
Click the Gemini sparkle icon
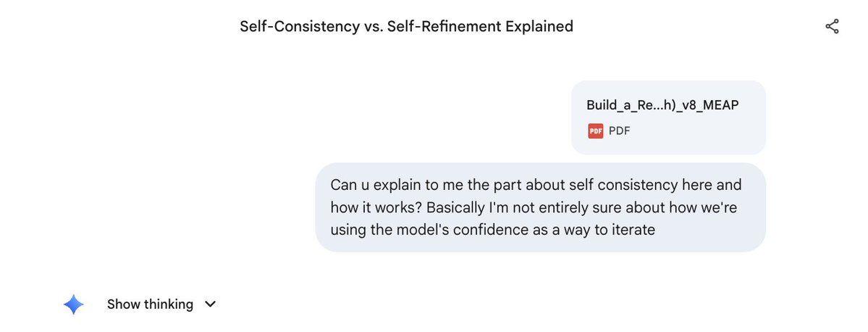point(74,304)
